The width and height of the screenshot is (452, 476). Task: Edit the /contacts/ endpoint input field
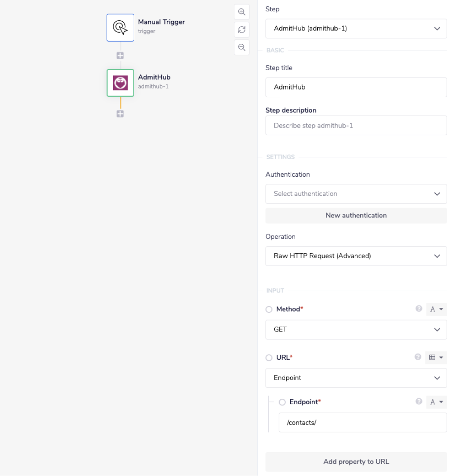(363, 422)
